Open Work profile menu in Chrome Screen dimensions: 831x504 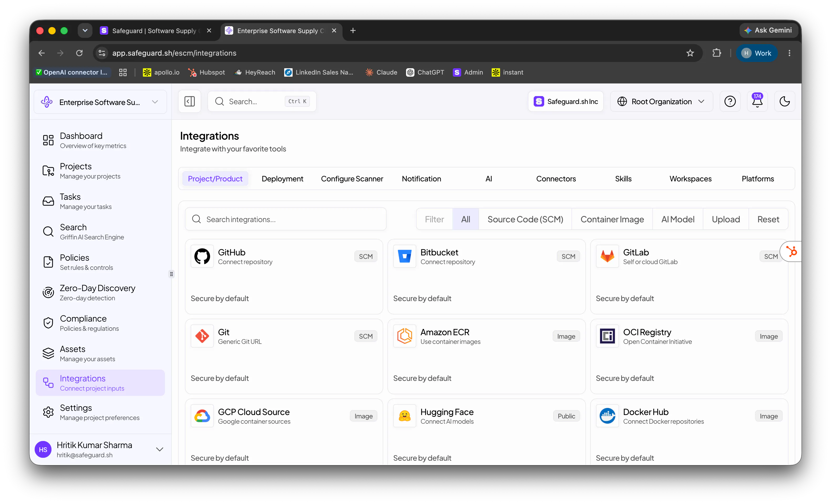(756, 53)
